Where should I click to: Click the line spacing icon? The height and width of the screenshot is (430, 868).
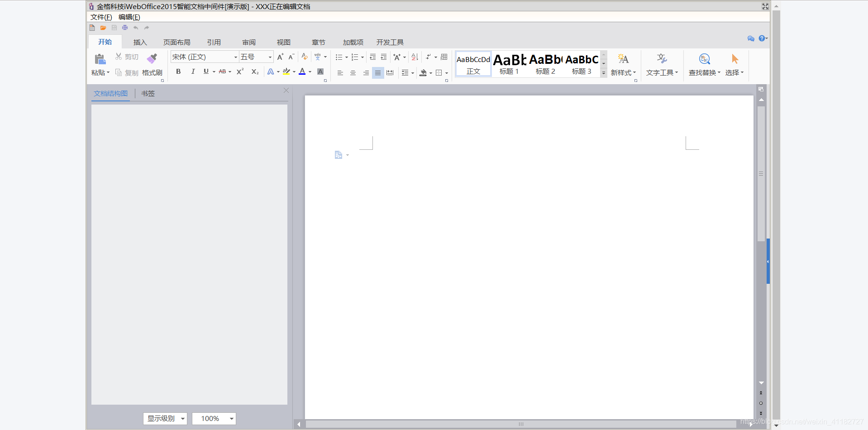[x=405, y=73]
